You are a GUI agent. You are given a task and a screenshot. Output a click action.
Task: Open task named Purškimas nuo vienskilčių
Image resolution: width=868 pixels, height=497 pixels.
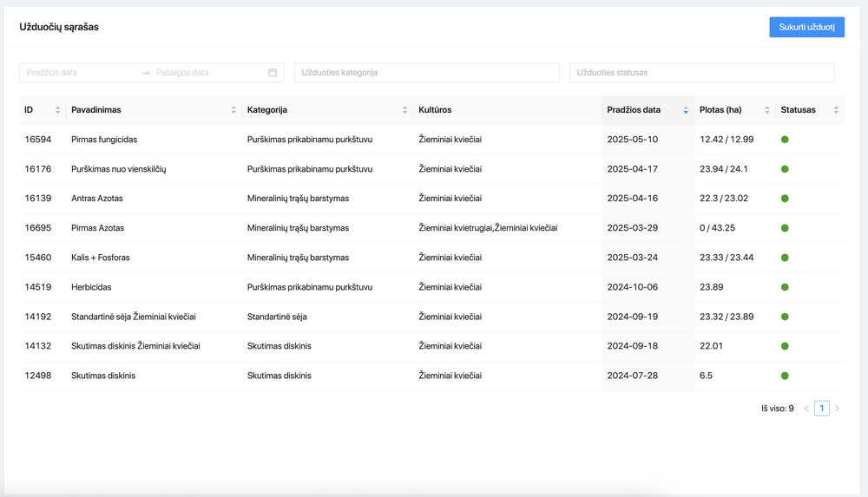pyautogui.click(x=118, y=169)
